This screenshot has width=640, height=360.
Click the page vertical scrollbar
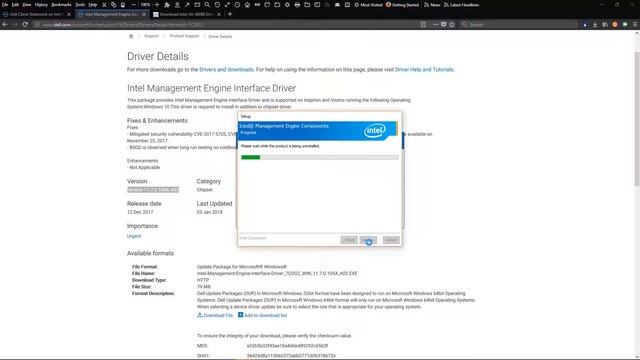637,118
